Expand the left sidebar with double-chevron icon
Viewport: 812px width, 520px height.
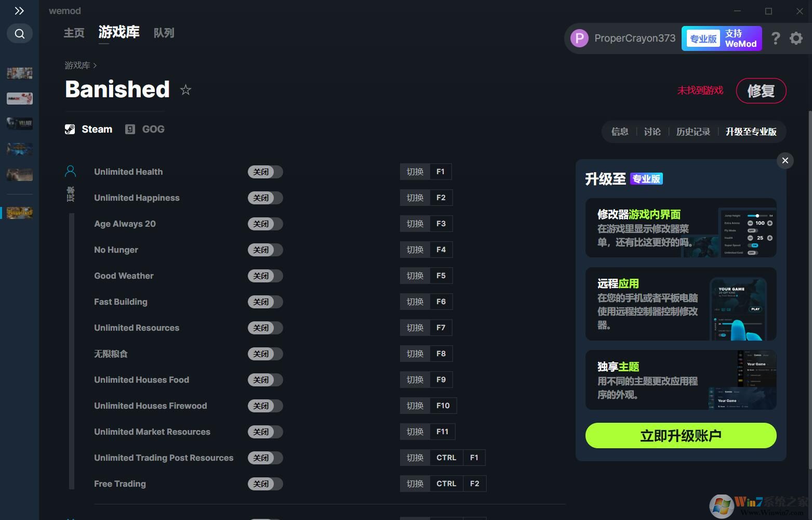point(19,11)
